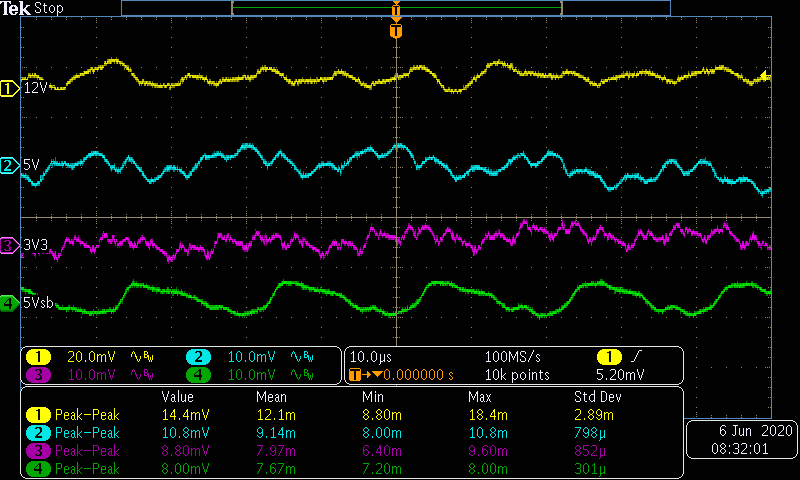Click the record length overview bar
The width and height of the screenshot is (800, 480).
396,8
